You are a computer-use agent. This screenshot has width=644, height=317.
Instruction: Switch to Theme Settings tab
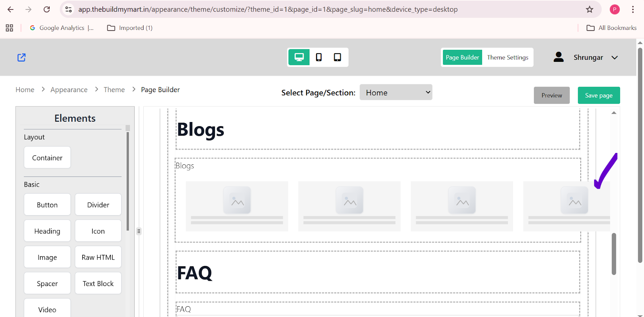click(508, 57)
